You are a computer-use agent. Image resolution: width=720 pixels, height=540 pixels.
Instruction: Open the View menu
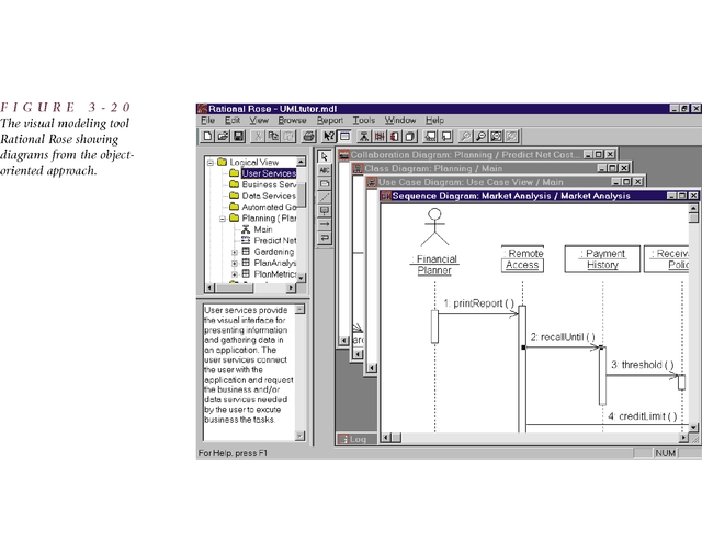click(259, 120)
